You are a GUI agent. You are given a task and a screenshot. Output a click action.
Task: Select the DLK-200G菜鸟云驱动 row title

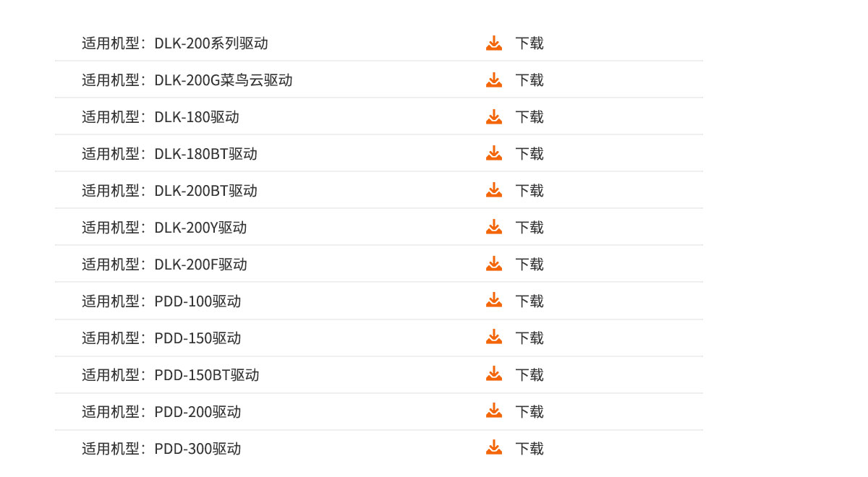(187, 80)
